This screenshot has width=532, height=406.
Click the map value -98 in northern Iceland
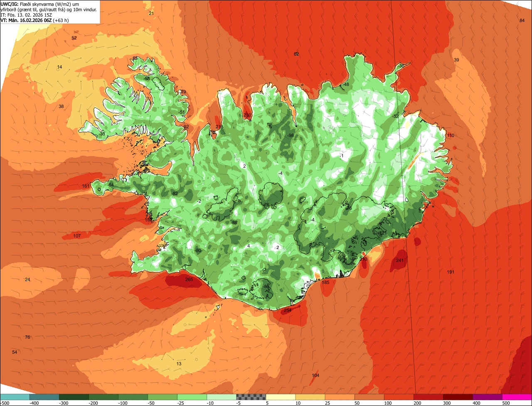(290, 135)
